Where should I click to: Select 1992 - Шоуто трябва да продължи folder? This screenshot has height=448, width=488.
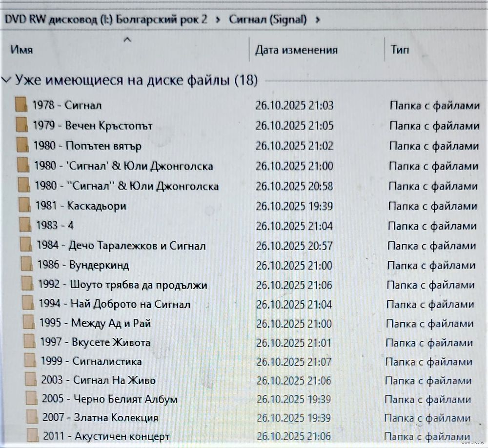click(122, 285)
